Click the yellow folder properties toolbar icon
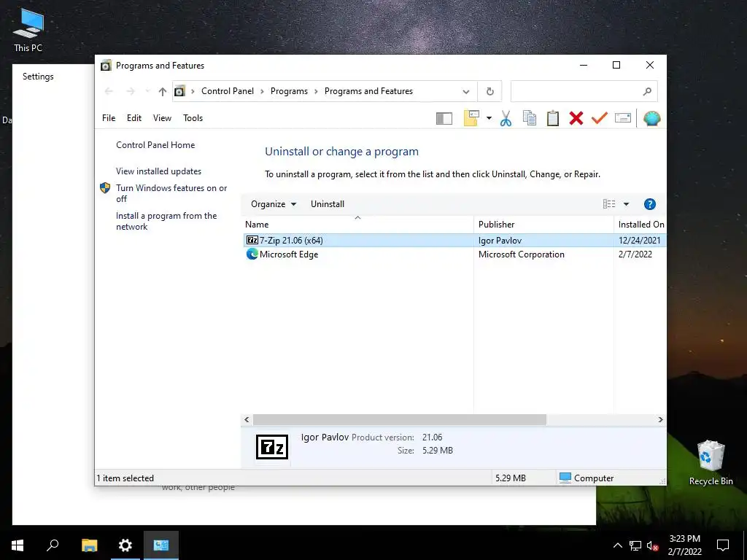 pyautogui.click(x=471, y=118)
